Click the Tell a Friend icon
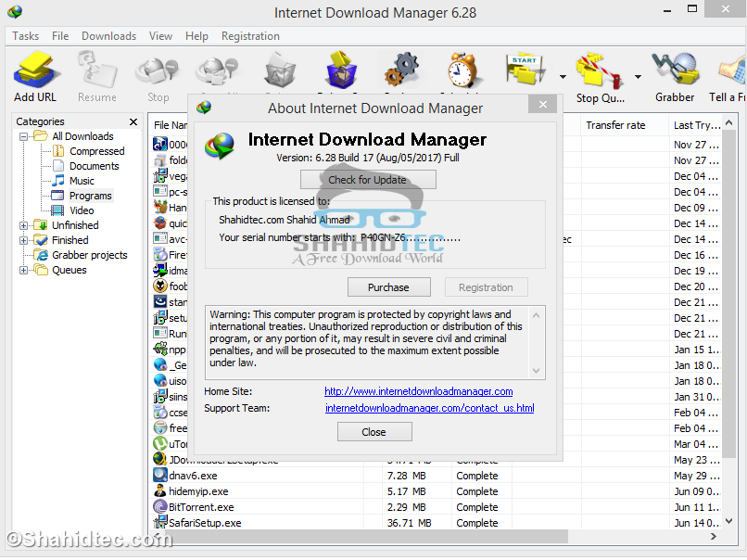Viewport: 747px width, 560px height. (733, 71)
